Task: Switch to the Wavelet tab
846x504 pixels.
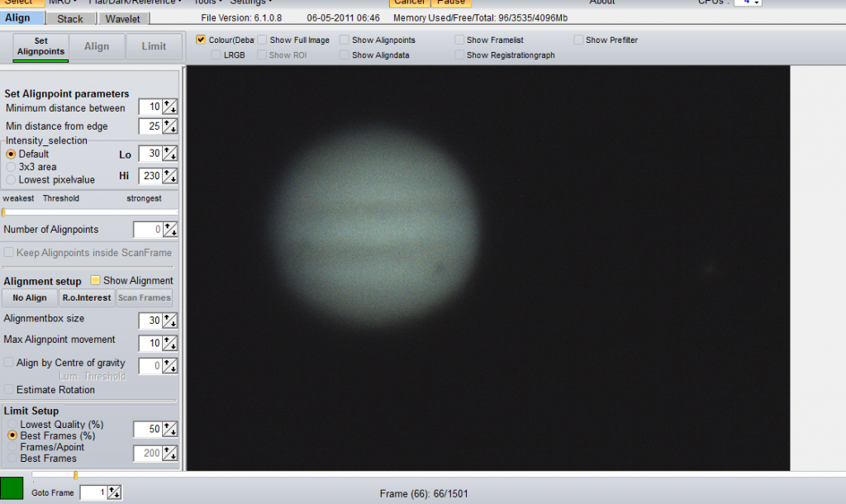Action: (124, 17)
